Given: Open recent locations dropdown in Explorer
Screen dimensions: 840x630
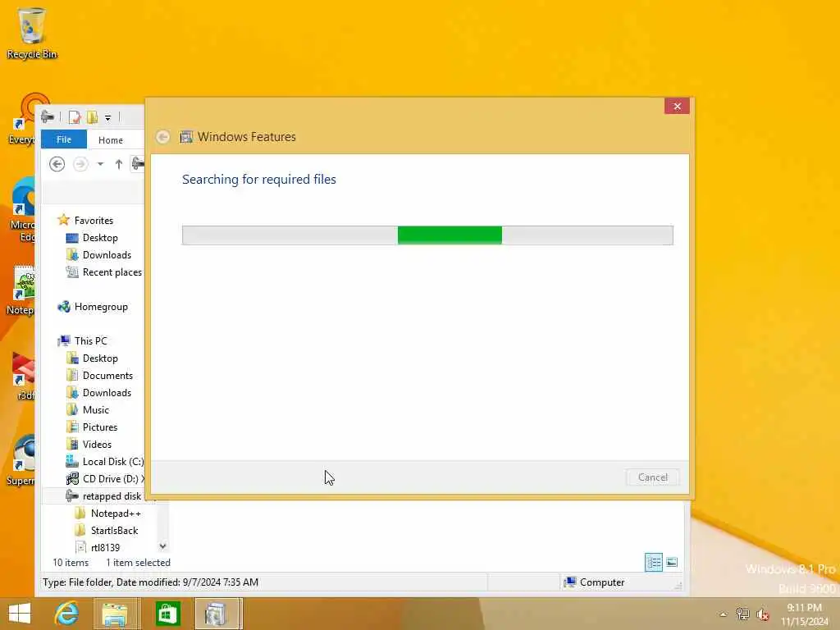Looking at the screenshot, I should coord(100,164).
